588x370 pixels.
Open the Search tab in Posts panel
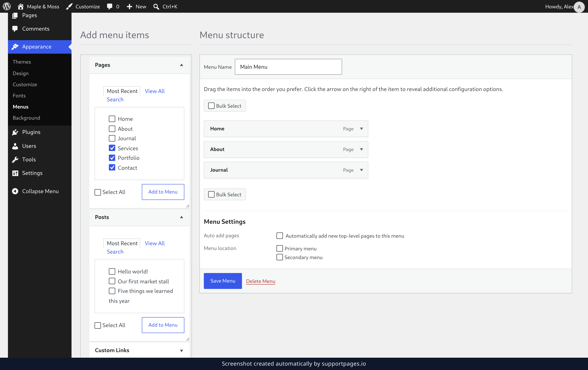tap(115, 252)
